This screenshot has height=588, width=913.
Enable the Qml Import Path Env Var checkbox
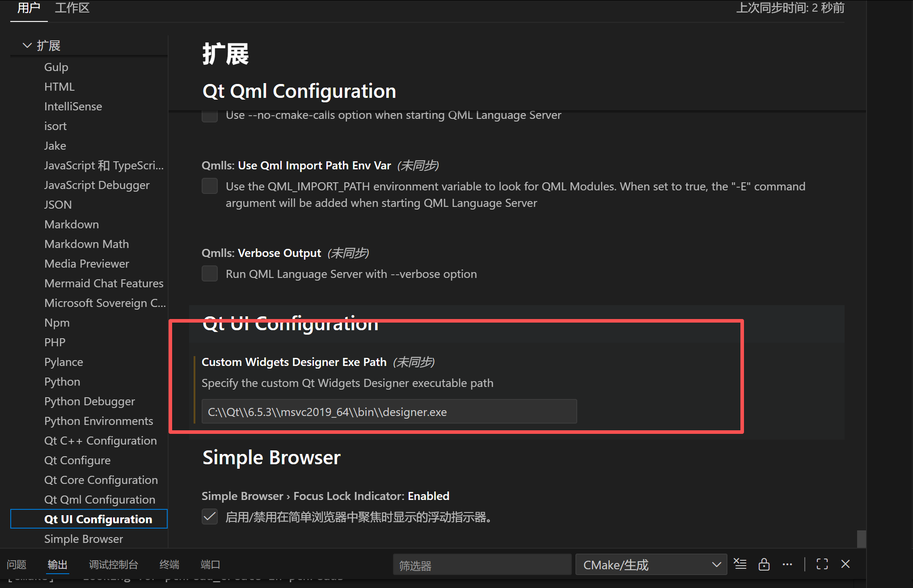(210, 186)
